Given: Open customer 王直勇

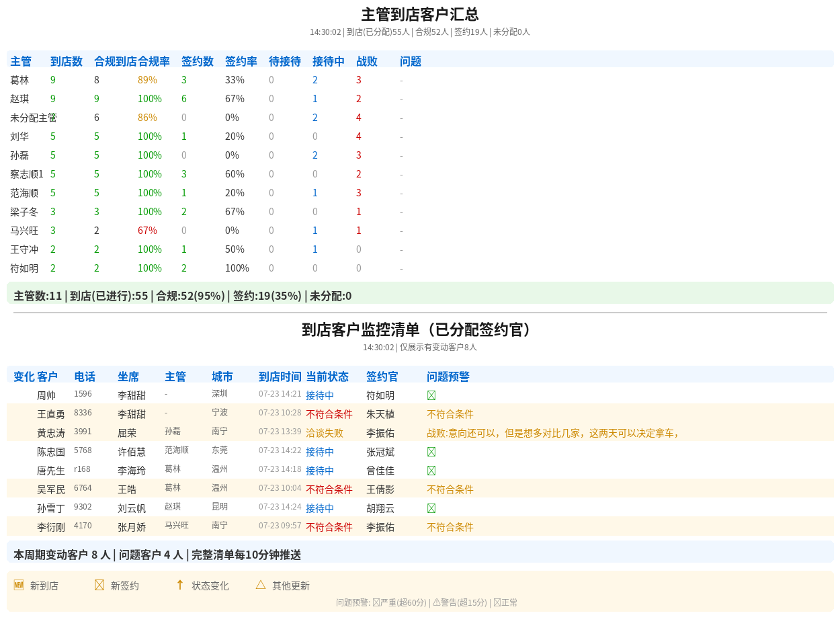Looking at the screenshot, I should (x=51, y=414).
